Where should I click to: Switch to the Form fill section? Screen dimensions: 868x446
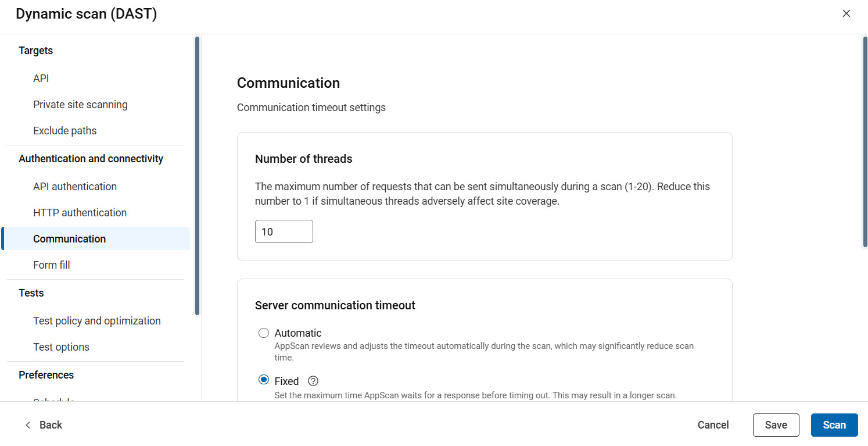[51, 265]
